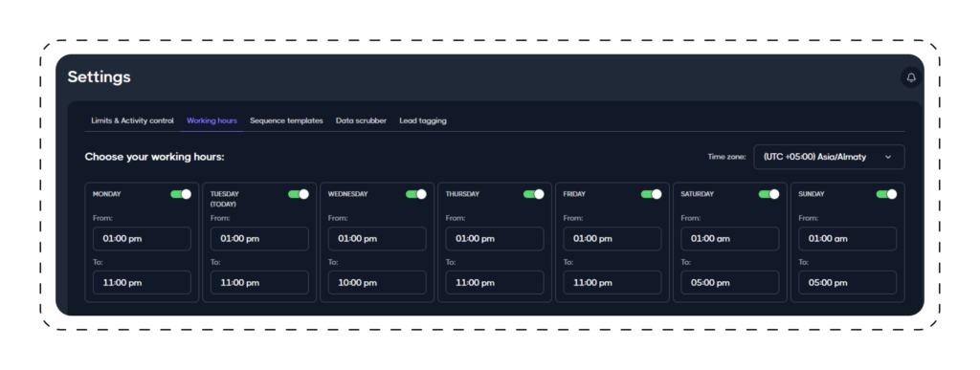Edit Friday To time field
This screenshot has height=370, width=980.
click(612, 283)
